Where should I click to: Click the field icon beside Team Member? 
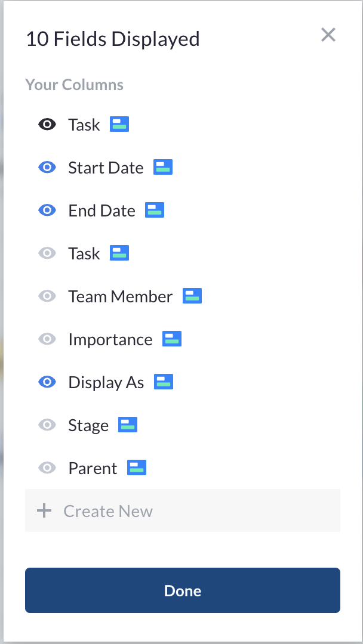click(192, 296)
